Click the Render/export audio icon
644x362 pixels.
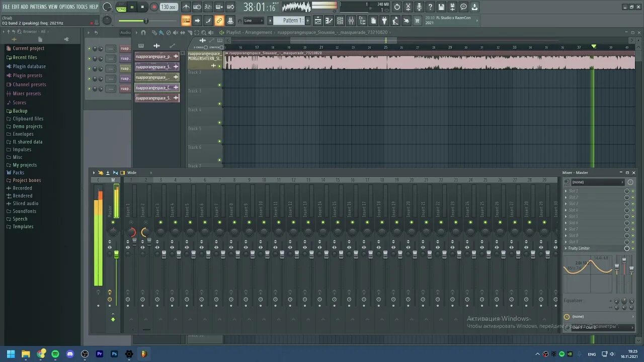click(x=452, y=7)
